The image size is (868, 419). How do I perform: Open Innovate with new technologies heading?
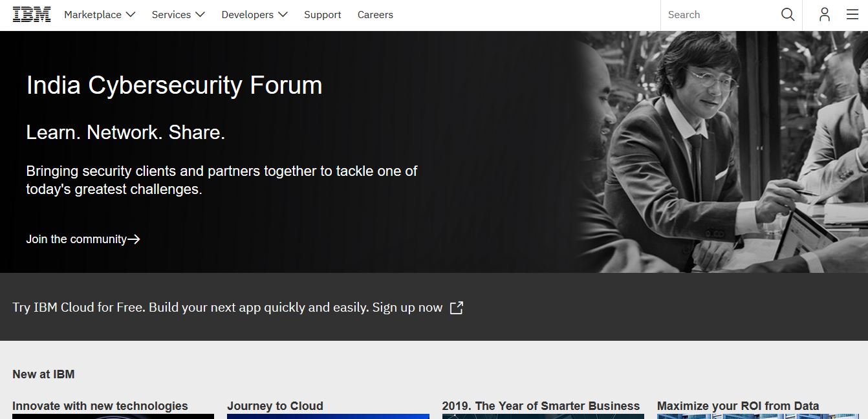(100, 406)
